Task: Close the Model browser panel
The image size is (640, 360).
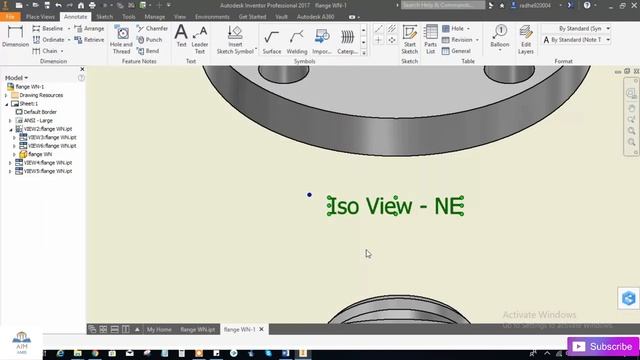Action: tap(82, 69)
